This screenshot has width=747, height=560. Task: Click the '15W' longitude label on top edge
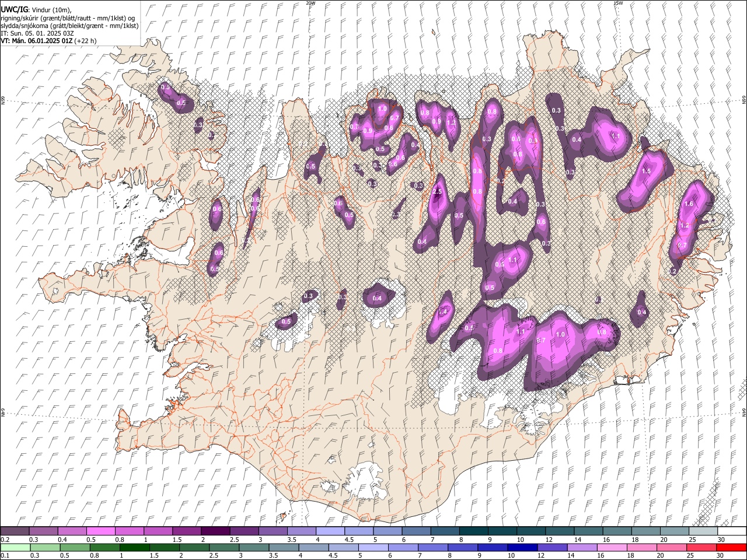pyautogui.click(x=618, y=3)
